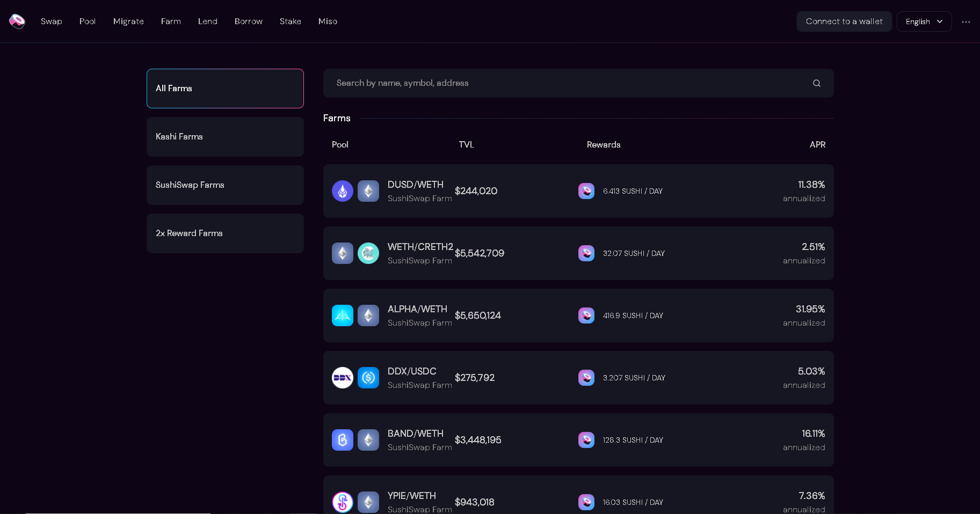Click the BAND token icon

point(343,440)
